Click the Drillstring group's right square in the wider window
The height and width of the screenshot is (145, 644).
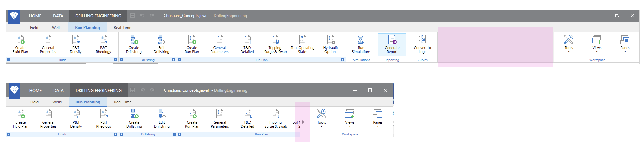[x=174, y=60]
